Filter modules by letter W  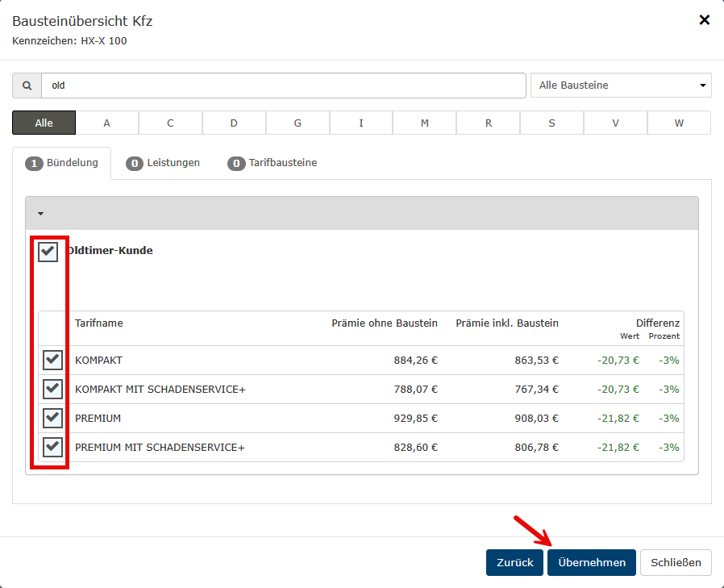coord(679,123)
